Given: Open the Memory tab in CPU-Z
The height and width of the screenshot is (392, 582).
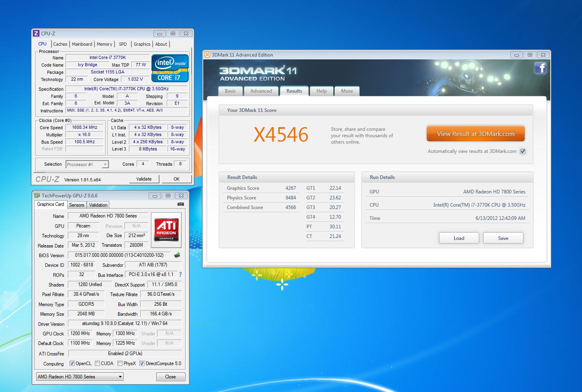Looking at the screenshot, I should click(x=104, y=44).
